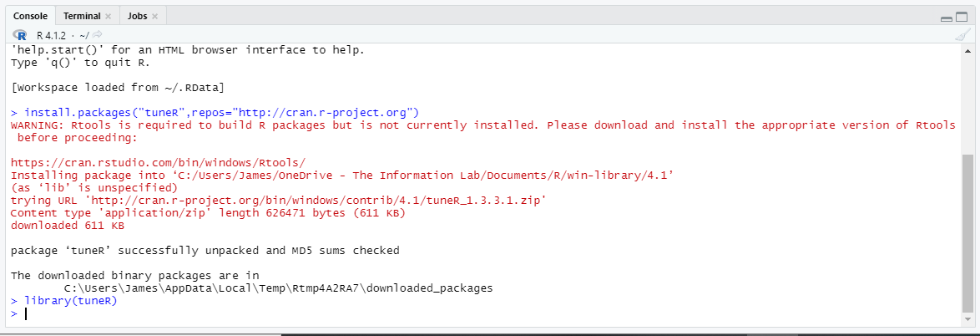Switch to the Terminal tab
The height and width of the screenshot is (336, 980).
[x=82, y=17]
